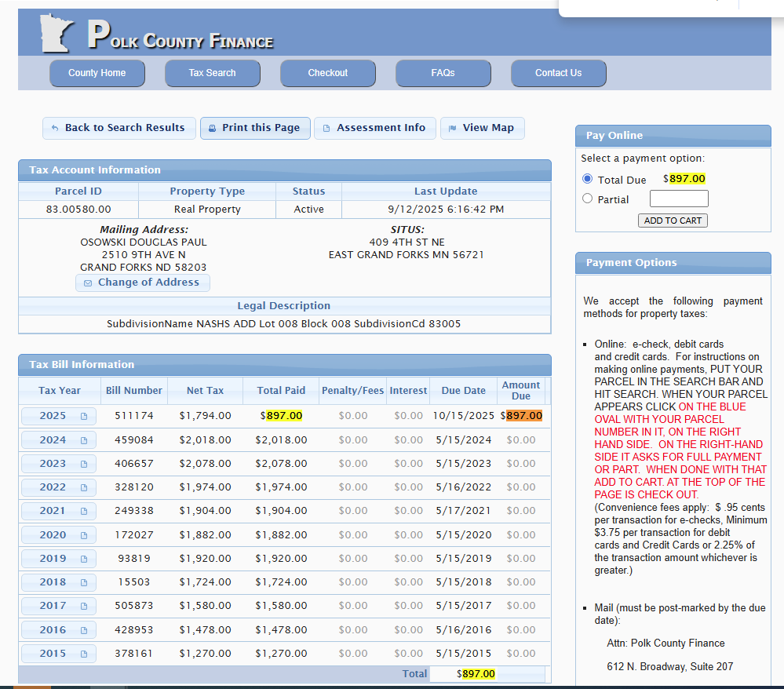Click the document icon beside Assessment Info

point(326,128)
